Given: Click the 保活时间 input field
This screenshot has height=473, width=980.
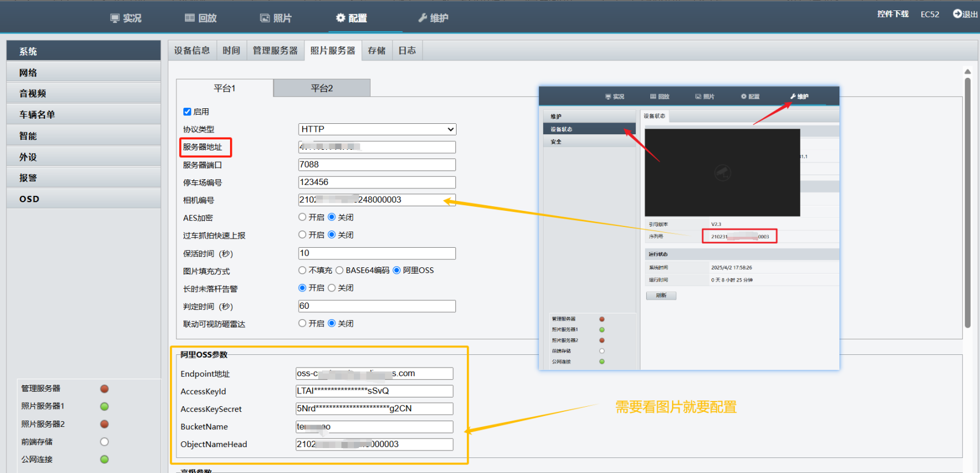Looking at the screenshot, I should pyautogui.click(x=377, y=253).
